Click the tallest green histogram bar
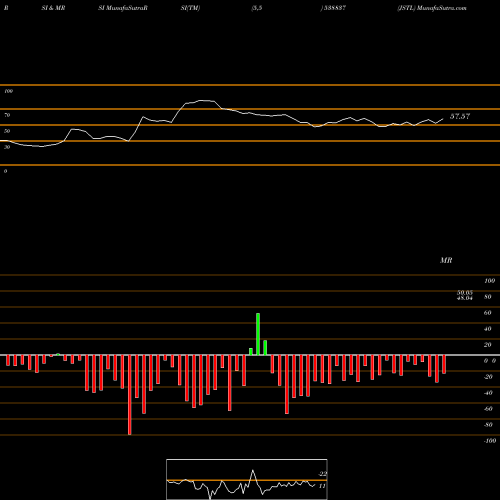Image resolution: width=500 pixels, height=500 pixels. point(258,334)
